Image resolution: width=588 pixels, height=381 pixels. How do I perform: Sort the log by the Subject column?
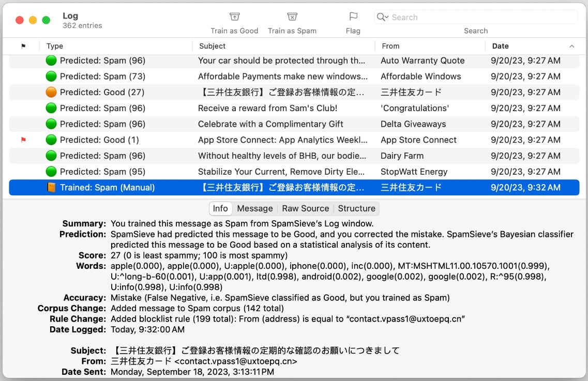212,46
